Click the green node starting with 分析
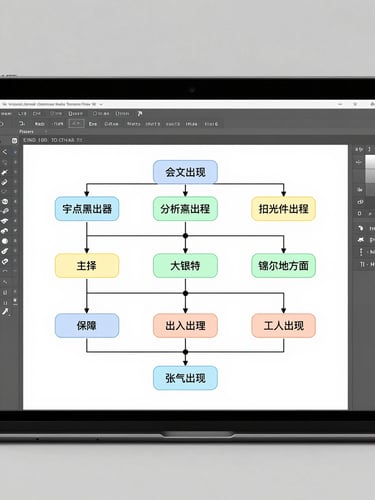The image size is (375, 500). tap(185, 209)
